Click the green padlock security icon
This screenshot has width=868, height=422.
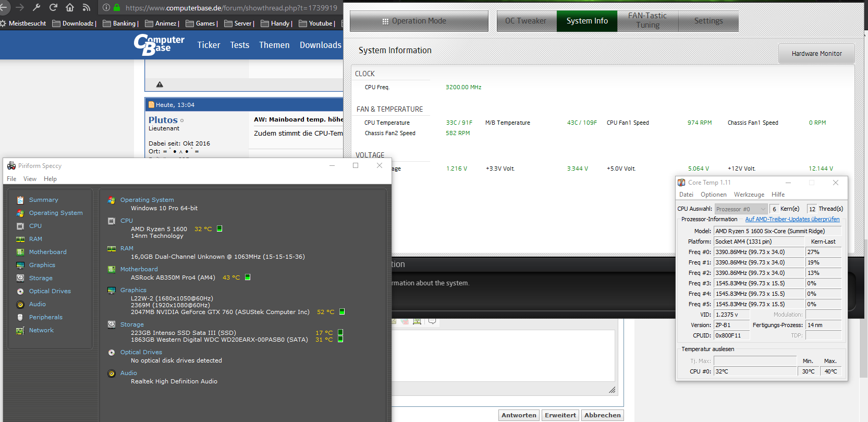[x=117, y=8]
